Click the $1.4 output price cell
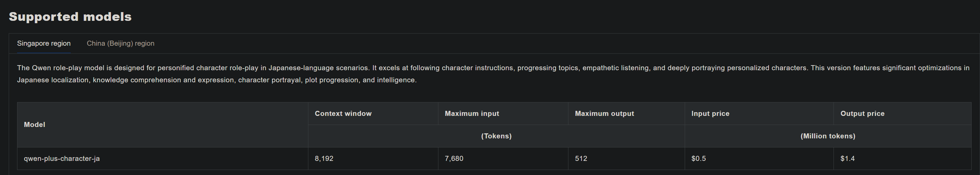This screenshot has width=980, height=175. (x=847, y=159)
